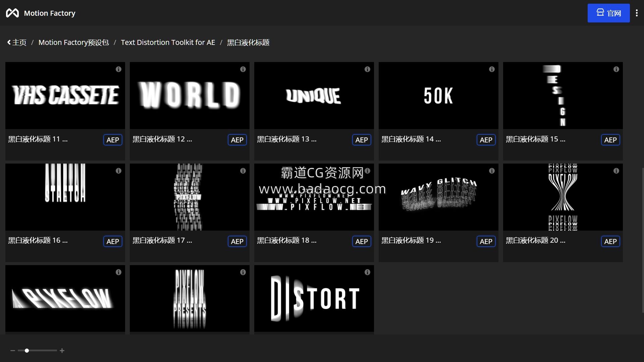
Task: Select the PIXFLOW PRESENTS thumbnail
Action: coord(190,299)
